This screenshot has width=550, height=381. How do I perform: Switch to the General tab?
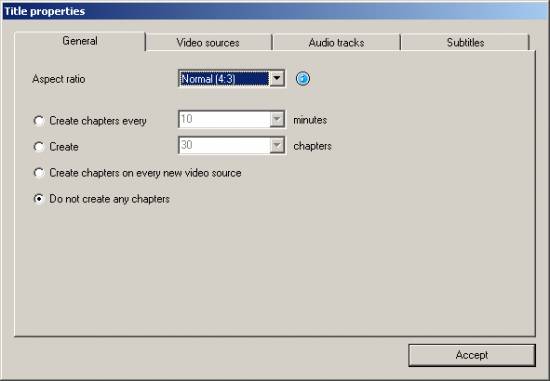[x=80, y=41]
